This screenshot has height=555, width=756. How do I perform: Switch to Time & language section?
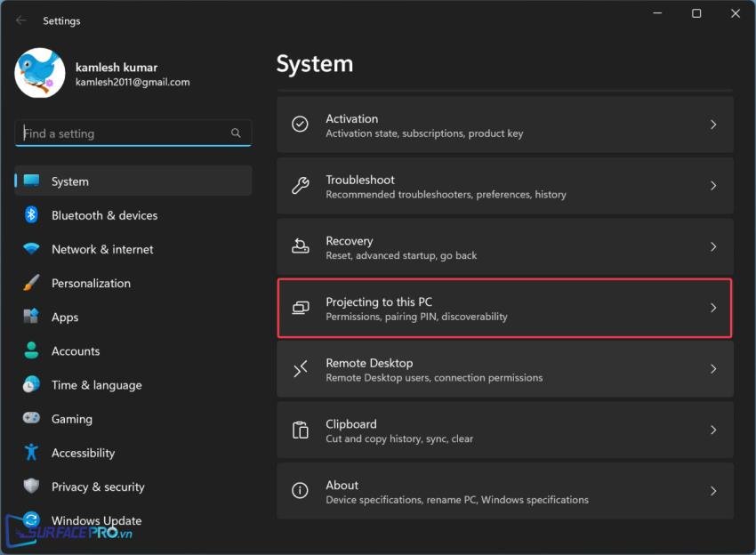click(96, 385)
